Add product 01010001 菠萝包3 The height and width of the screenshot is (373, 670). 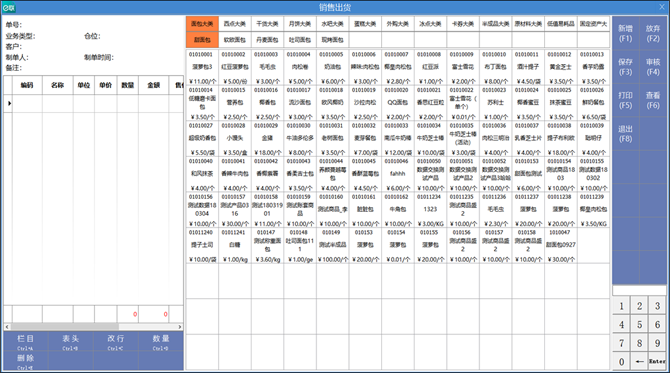pyautogui.click(x=202, y=67)
